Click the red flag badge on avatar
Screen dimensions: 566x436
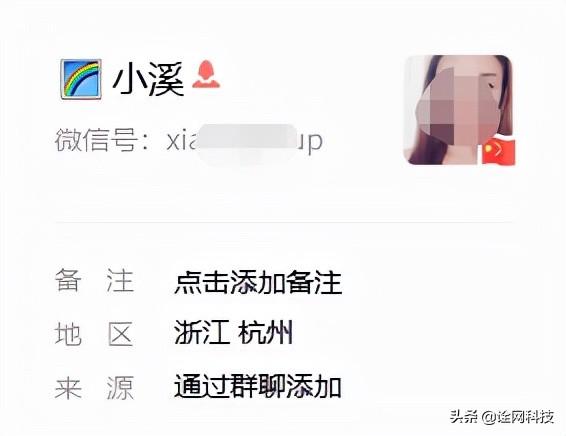499,150
